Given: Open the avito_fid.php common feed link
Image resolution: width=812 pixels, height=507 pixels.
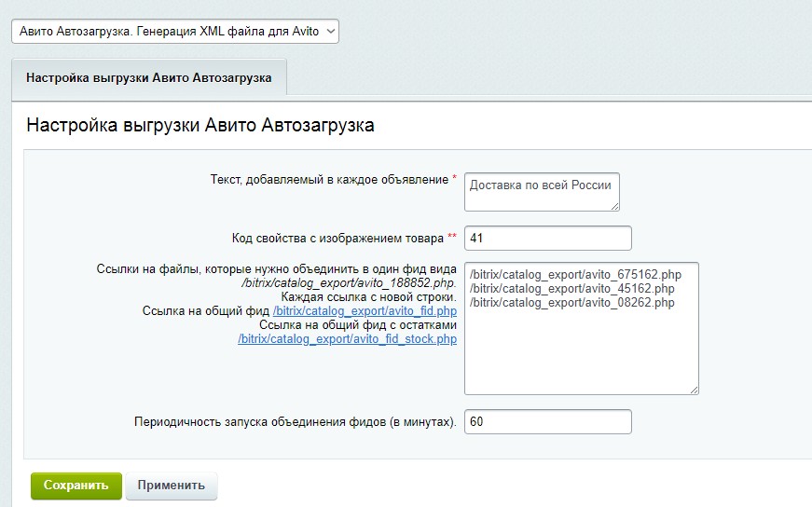Looking at the screenshot, I should click(365, 310).
